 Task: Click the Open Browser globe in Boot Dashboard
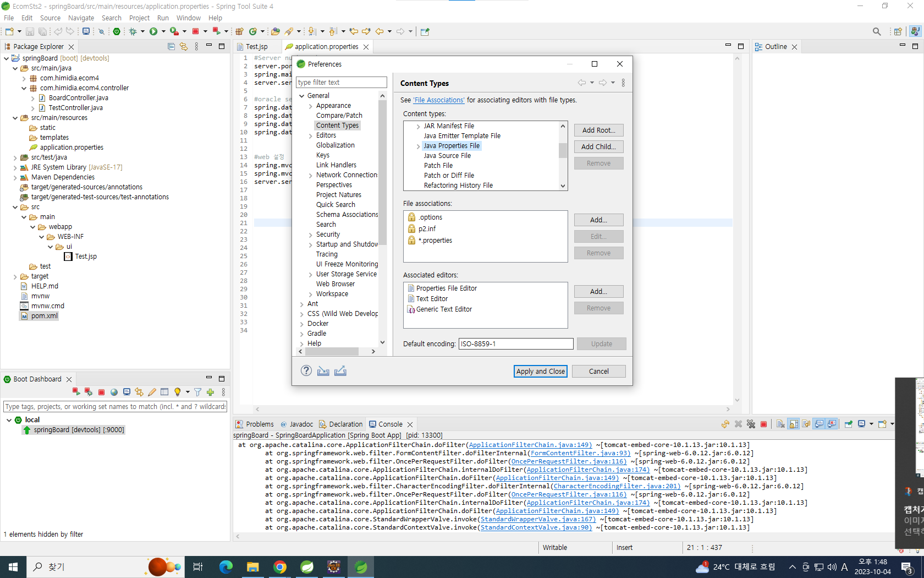point(114,392)
